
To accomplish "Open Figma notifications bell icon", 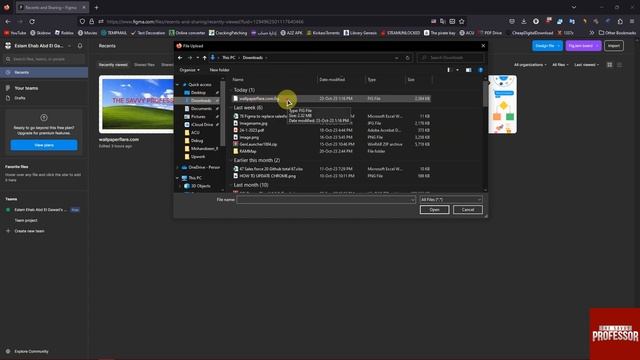I will tap(80, 46).
